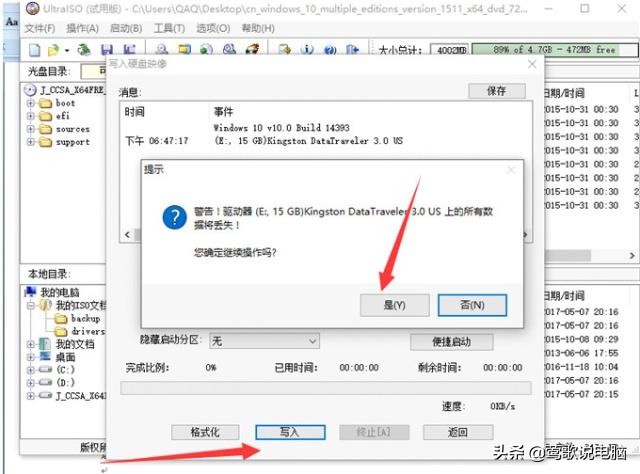Click 是(Y) to confirm the warning
Image resolution: width=640 pixels, height=474 pixels.
[395, 305]
